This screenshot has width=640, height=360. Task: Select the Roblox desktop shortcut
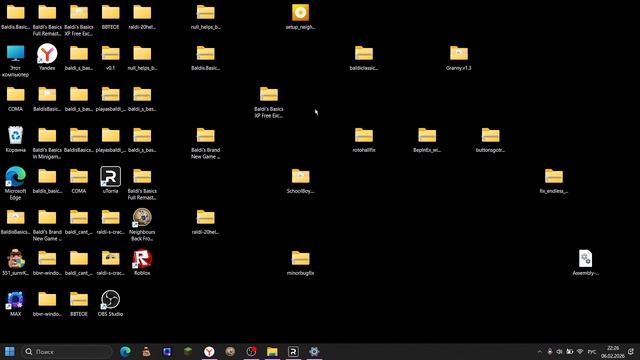tap(142, 262)
